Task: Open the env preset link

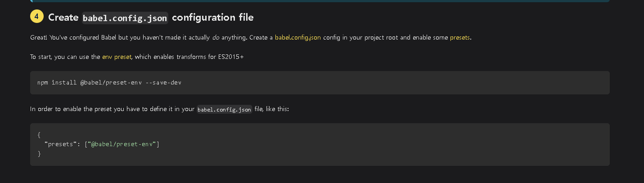Action: point(117,57)
